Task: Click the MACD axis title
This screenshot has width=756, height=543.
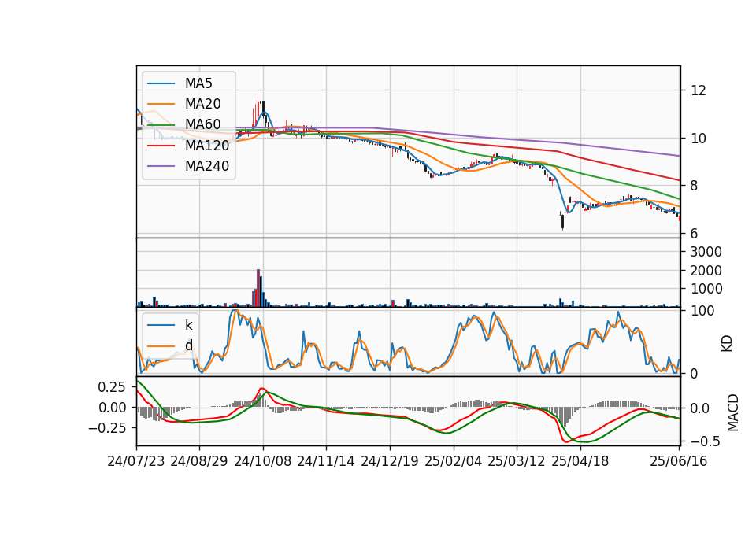Action: pyautogui.click(x=733, y=412)
